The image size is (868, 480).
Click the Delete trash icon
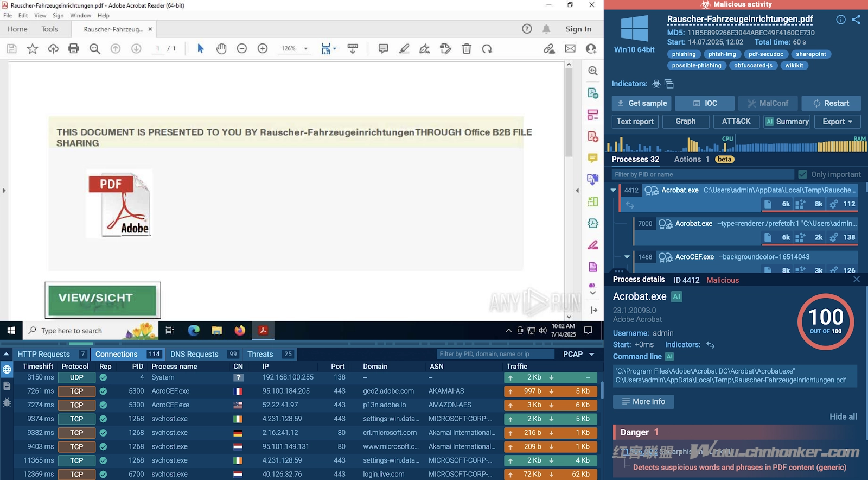click(466, 49)
